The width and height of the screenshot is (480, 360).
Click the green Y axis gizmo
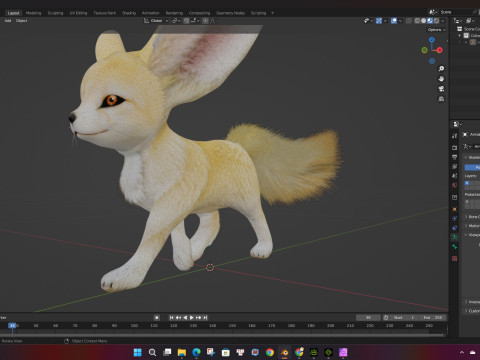[x=424, y=50]
